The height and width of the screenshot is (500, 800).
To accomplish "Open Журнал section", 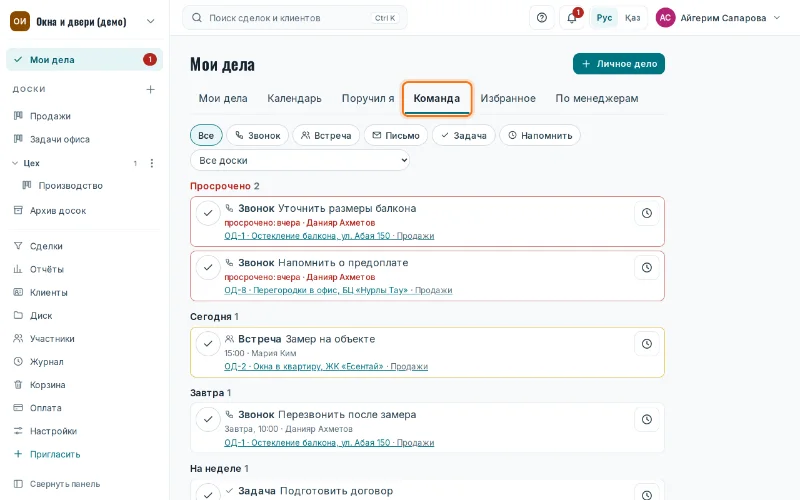I will click(84, 362).
